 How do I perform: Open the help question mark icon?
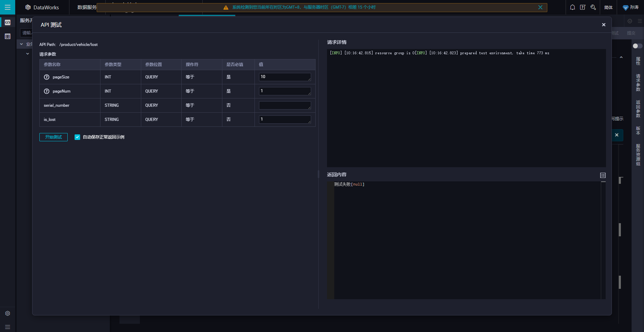583,7
